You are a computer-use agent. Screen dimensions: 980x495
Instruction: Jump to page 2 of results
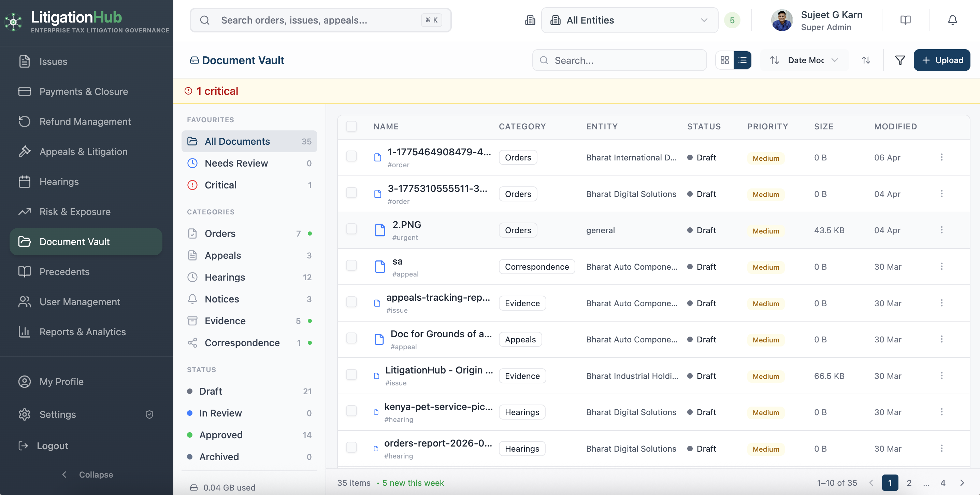[x=909, y=483]
